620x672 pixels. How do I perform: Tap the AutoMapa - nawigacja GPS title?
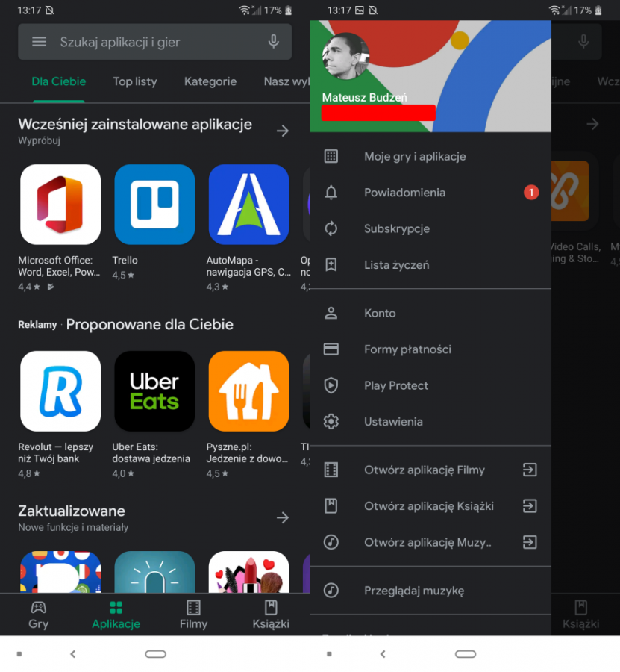tap(248, 266)
